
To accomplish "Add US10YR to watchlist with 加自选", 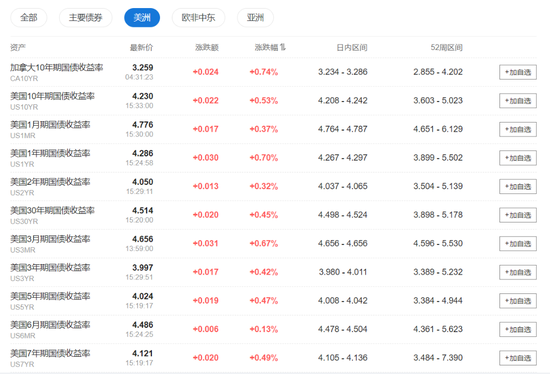I will click(518, 101).
